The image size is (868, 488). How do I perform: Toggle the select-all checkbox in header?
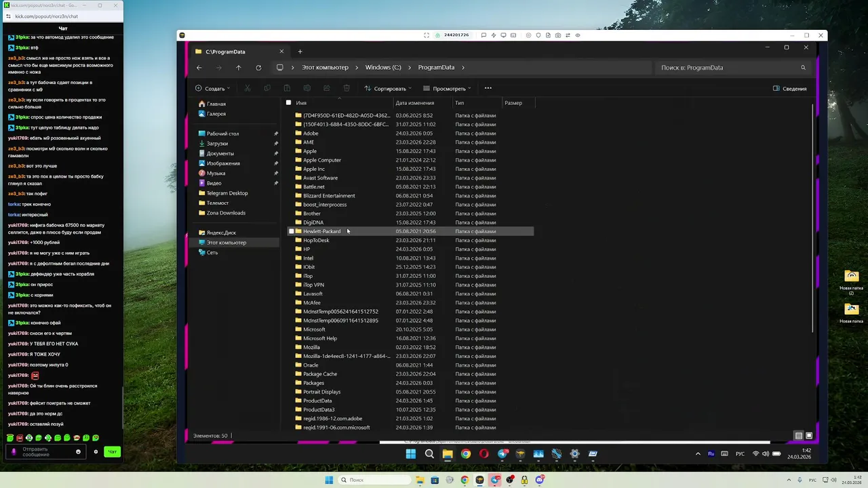(x=288, y=103)
